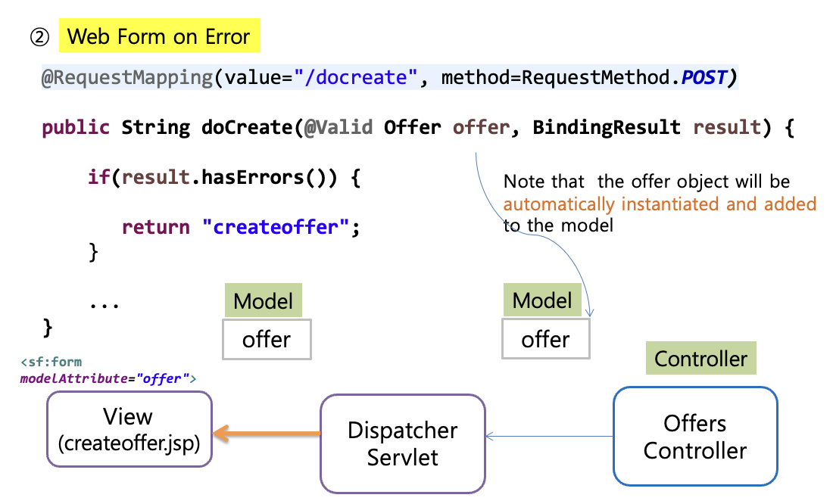The image size is (833, 504).
Task: Click the BindingResult parameter type
Action: pos(606,127)
